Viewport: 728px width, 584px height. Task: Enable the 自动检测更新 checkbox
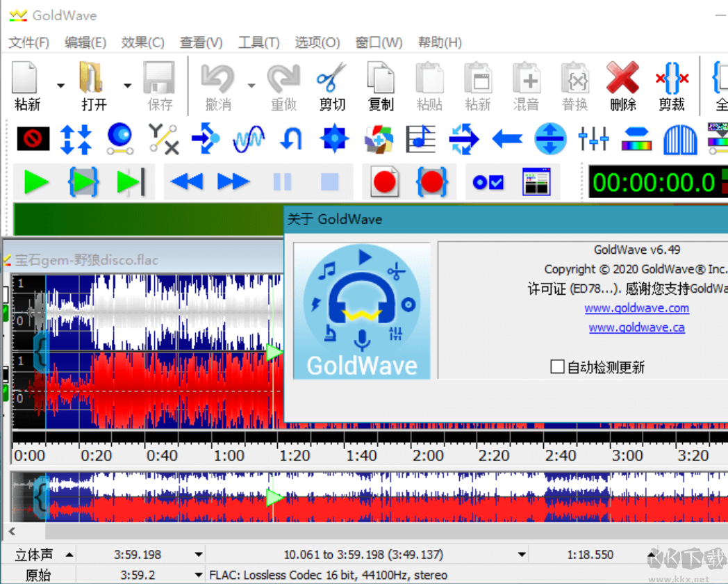point(558,366)
